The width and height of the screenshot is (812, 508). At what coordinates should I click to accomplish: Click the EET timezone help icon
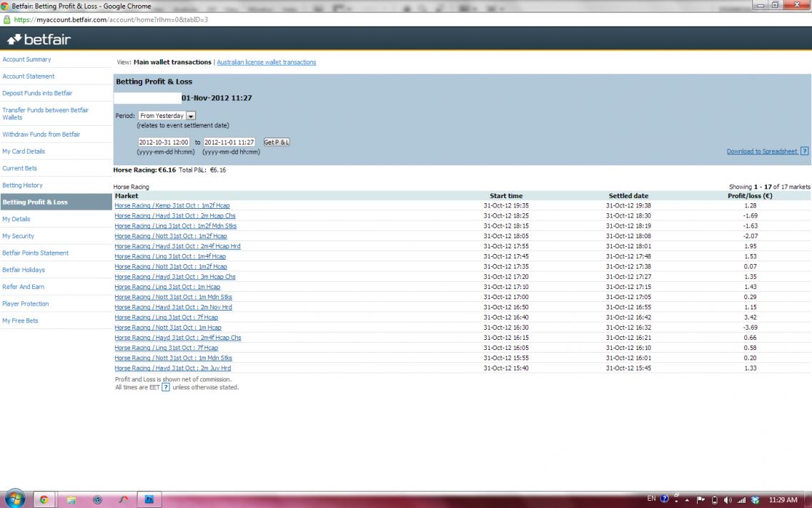pyautogui.click(x=166, y=387)
